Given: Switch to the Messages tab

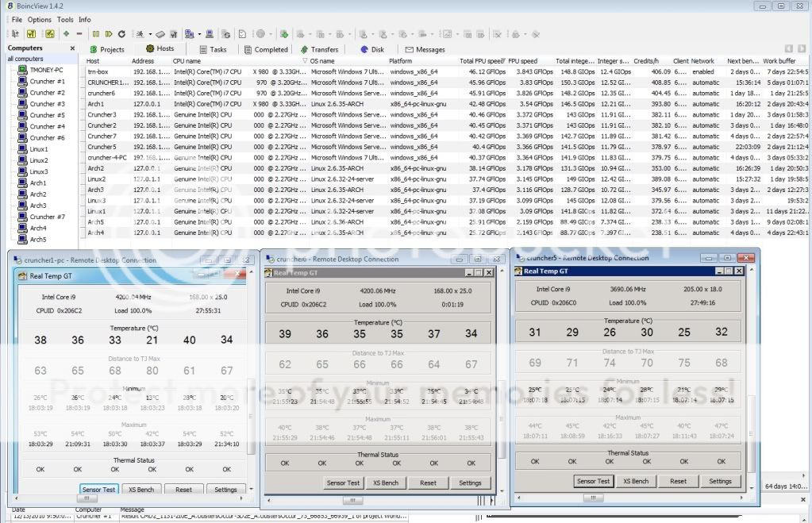Looking at the screenshot, I should pyautogui.click(x=425, y=49).
